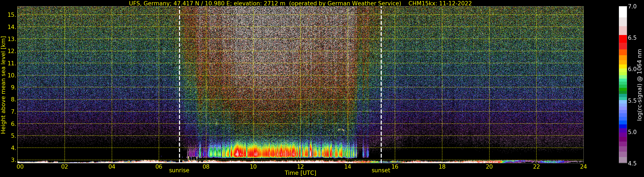
Task: Click the "Time [UTC]" axis label
Action: (300, 173)
